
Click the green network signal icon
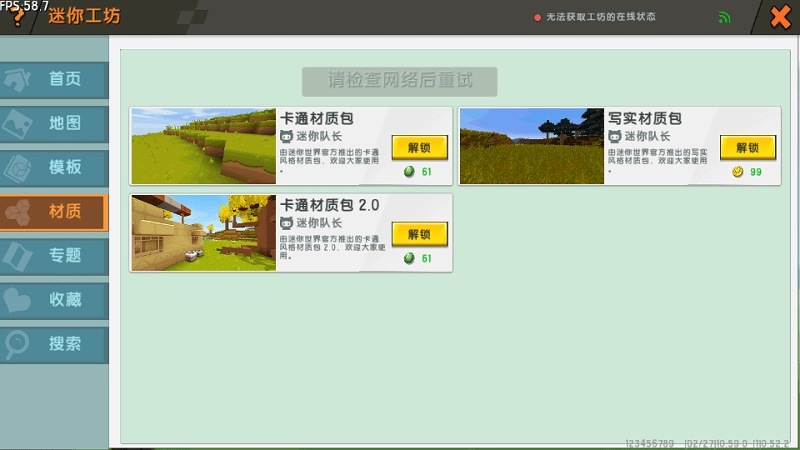[724, 18]
